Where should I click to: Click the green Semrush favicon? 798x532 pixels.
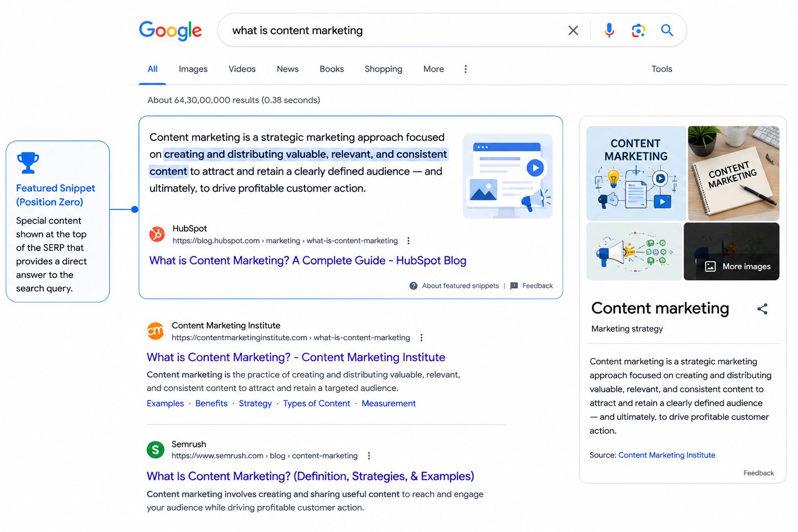point(155,449)
